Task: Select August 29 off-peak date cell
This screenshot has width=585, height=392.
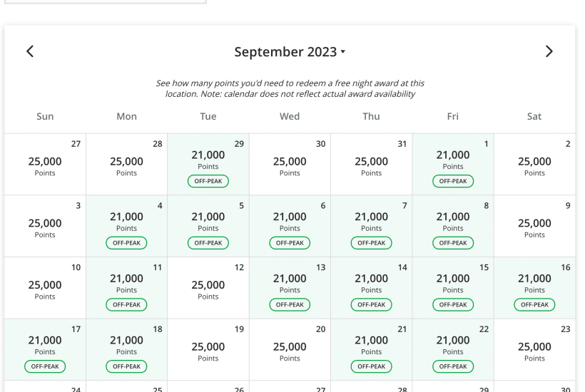Action: point(208,164)
